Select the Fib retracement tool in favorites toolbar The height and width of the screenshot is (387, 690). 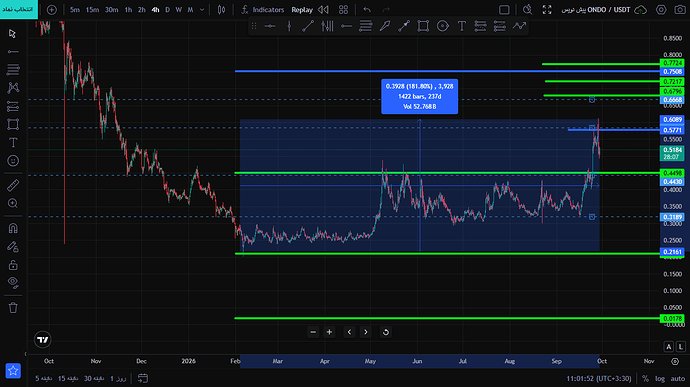(x=365, y=26)
